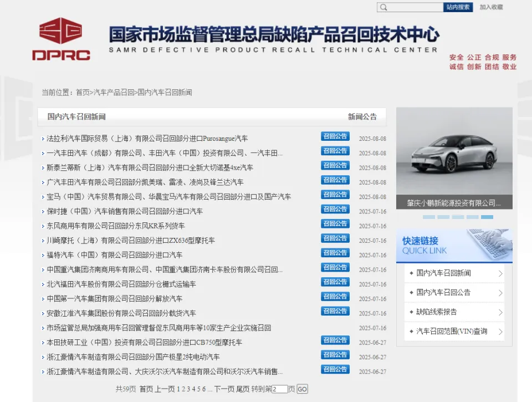Expand 国内汽车召回公告 using the right chevron
532x402 pixels.
coord(500,292)
